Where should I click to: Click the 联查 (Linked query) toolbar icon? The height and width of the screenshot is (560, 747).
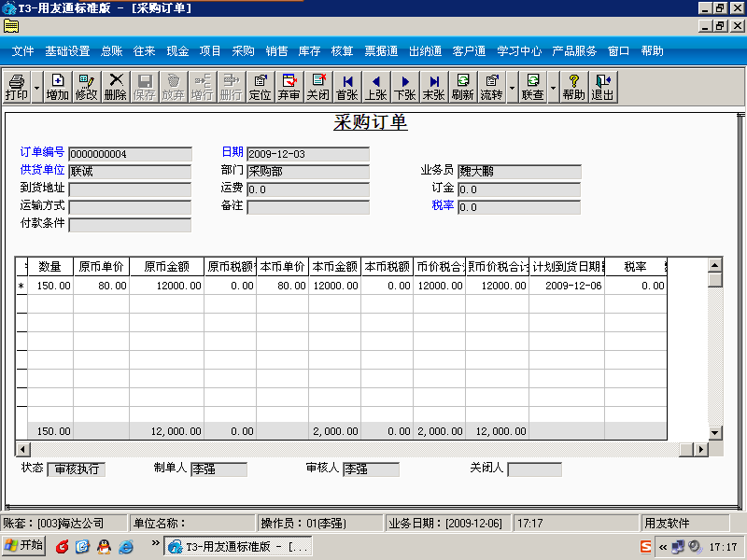click(x=532, y=87)
